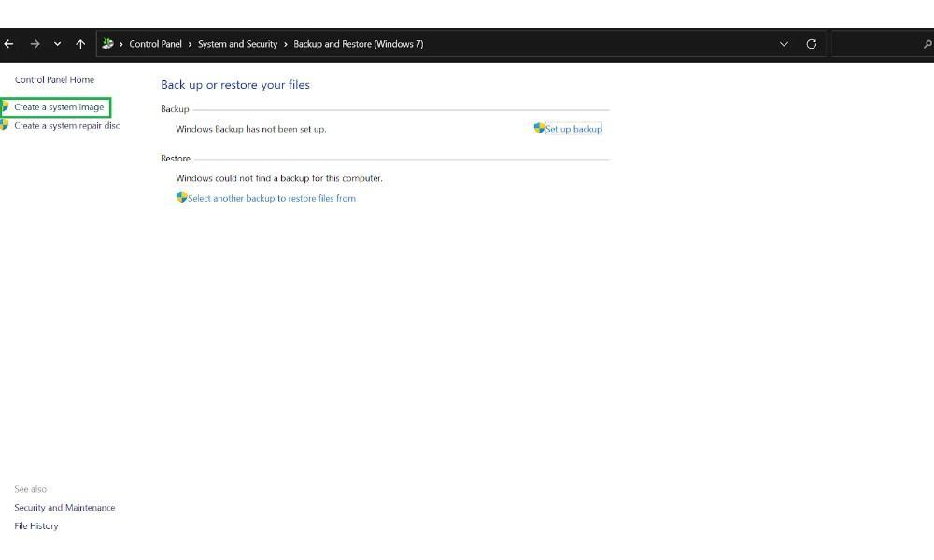
Task: Click the search magnifier icon
Action: coord(927,44)
